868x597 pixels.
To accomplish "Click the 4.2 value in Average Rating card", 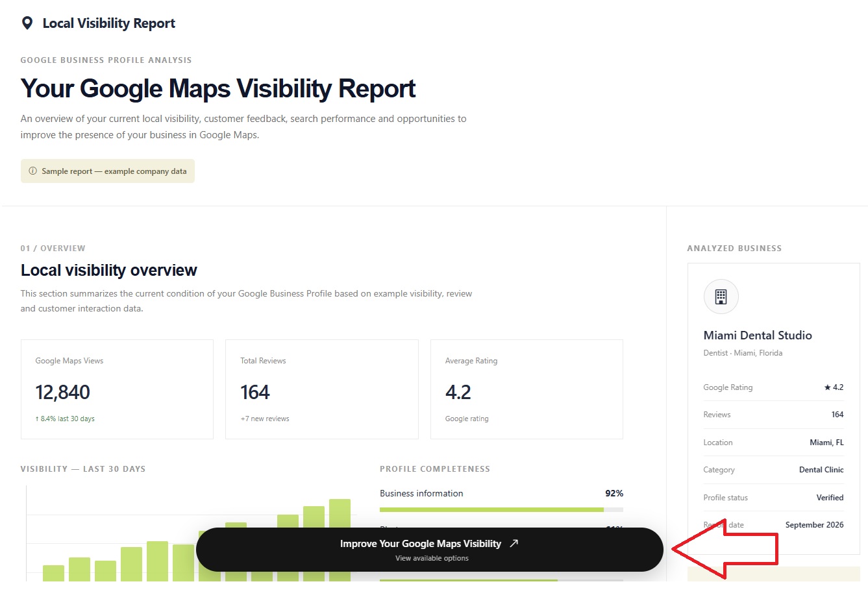I will [458, 392].
